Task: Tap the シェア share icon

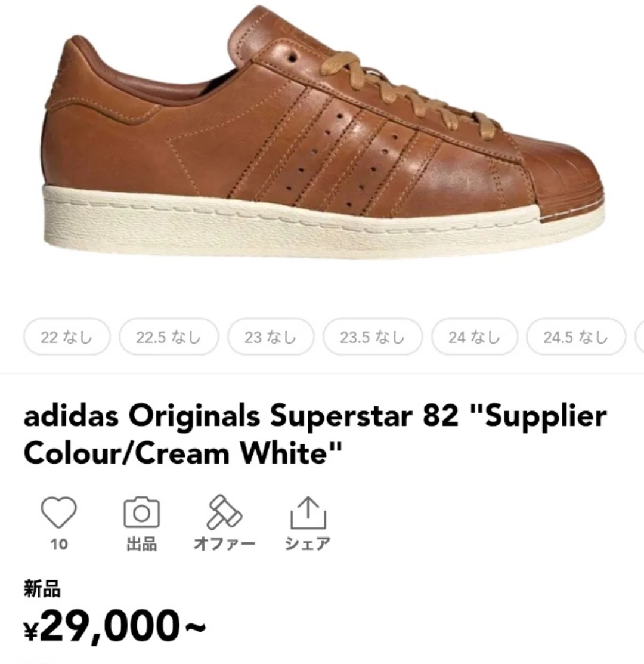Action: (308, 512)
